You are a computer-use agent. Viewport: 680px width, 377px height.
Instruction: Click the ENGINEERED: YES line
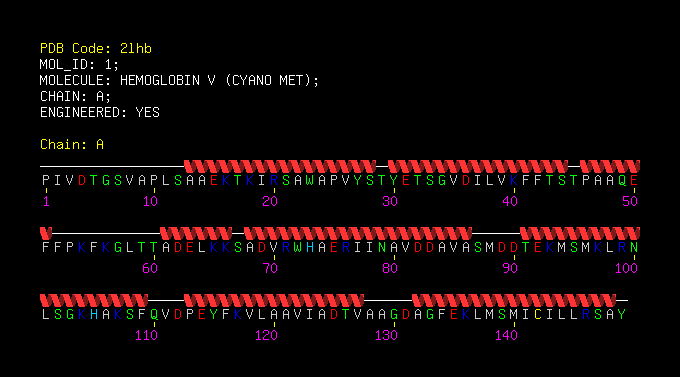[100, 113]
